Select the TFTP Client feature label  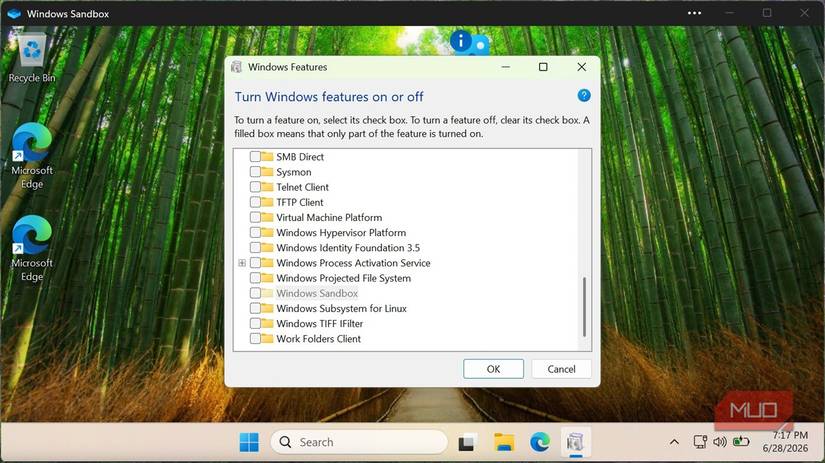click(x=300, y=202)
